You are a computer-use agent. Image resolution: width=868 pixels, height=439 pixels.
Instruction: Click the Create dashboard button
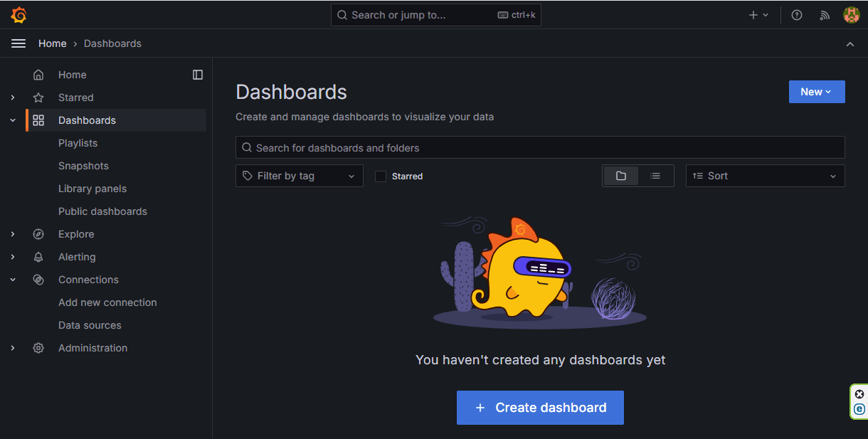(540, 408)
